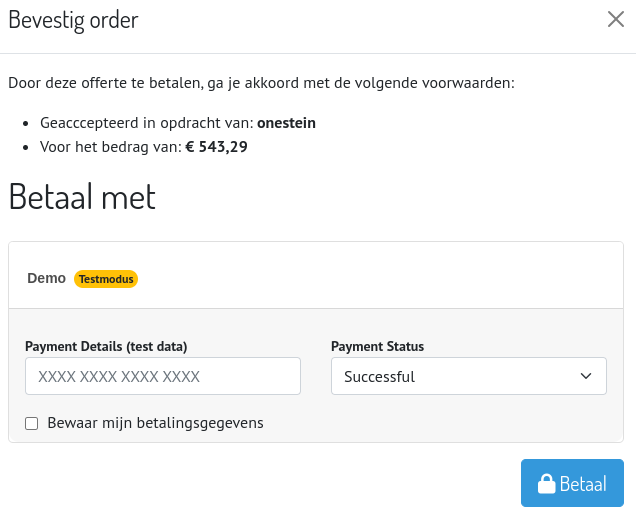Open the Payment Status dropdown
Viewport: 636px width, 514px height.
coord(468,376)
